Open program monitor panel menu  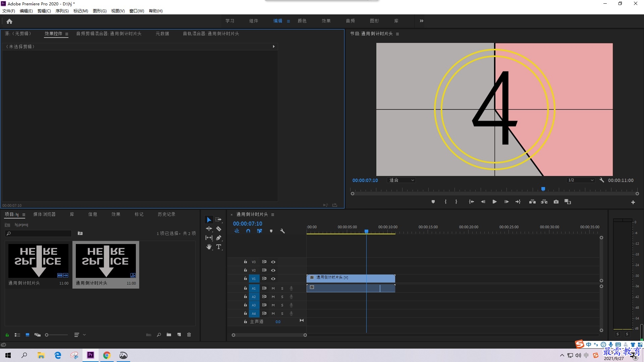(397, 34)
